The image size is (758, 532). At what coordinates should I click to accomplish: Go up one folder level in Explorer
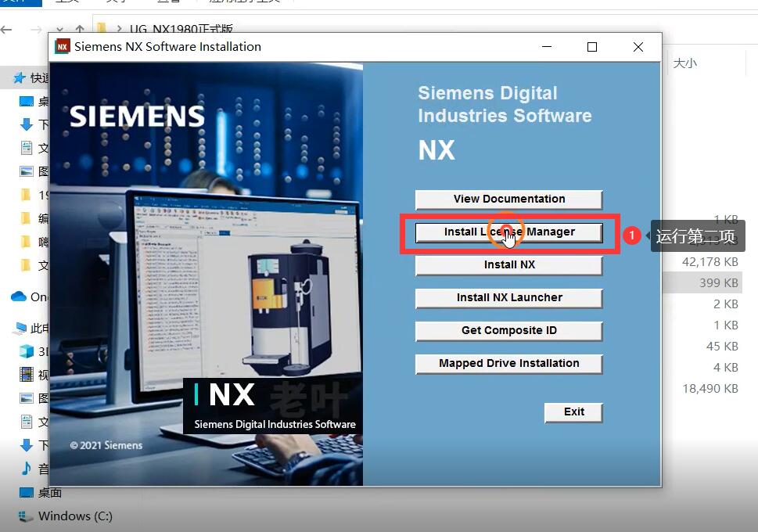click(80, 30)
